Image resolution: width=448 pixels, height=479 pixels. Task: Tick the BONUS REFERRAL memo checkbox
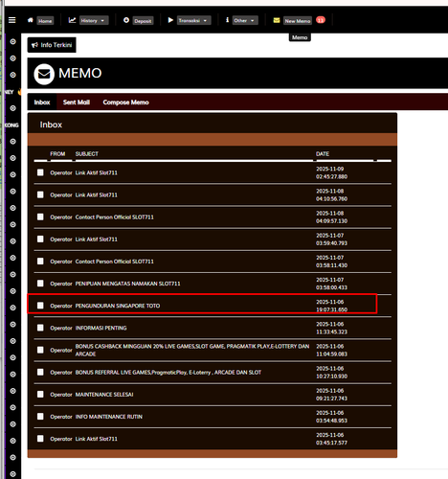click(40, 372)
